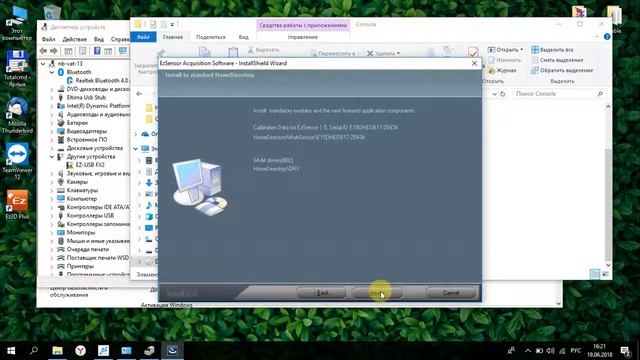Collapse Другие устройства category
This screenshot has width=640, height=360.
click(52, 157)
